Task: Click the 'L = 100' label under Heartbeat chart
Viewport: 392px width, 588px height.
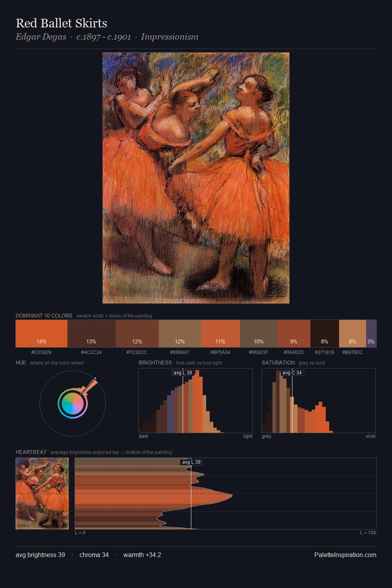Action: coord(368,533)
